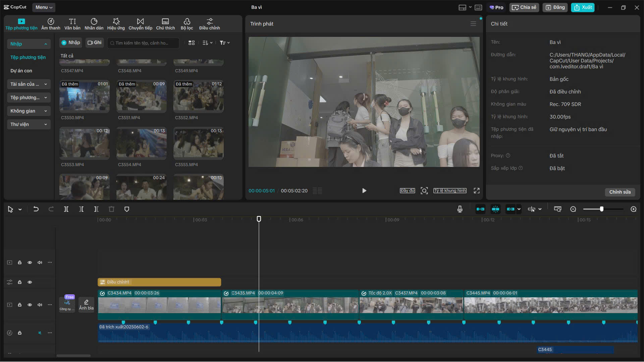Select the C3553.MP4 thumbnail

[x=84, y=143]
